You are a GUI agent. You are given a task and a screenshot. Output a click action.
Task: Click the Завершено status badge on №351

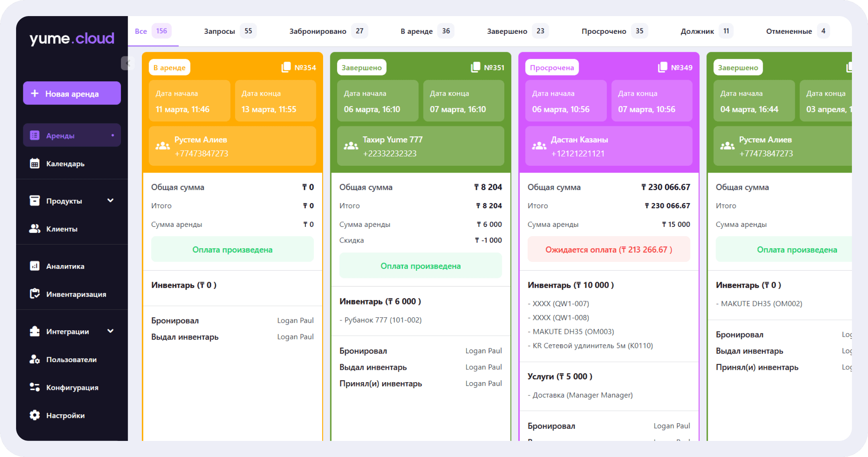[x=362, y=67]
